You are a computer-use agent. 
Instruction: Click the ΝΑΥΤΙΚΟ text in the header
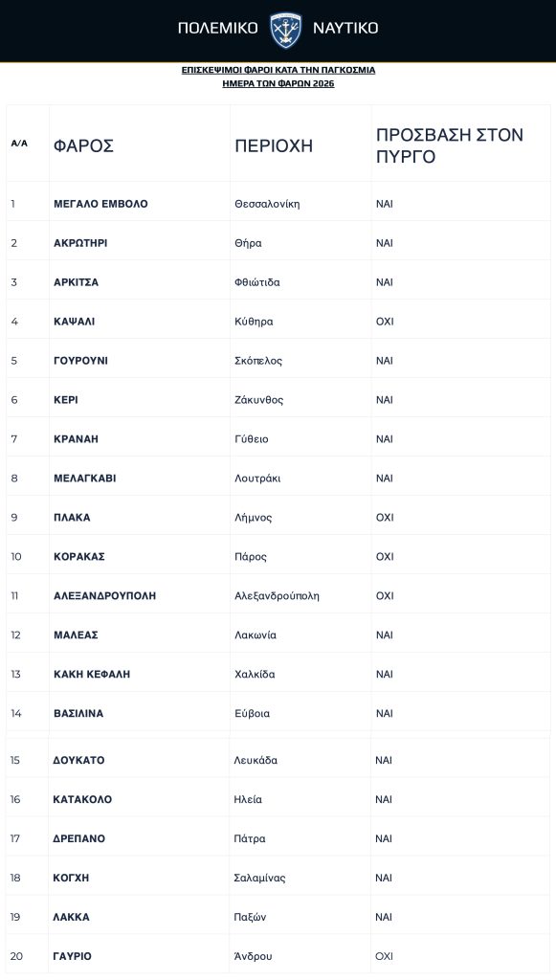(345, 28)
